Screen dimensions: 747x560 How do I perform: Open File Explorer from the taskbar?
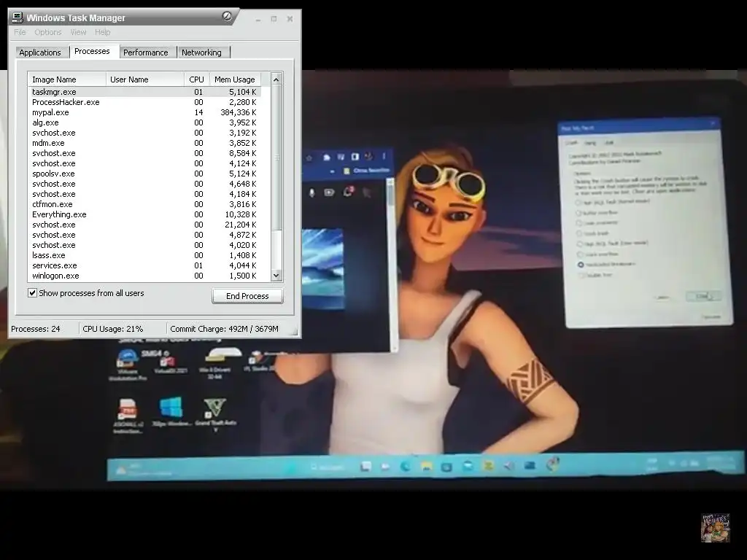pos(426,466)
